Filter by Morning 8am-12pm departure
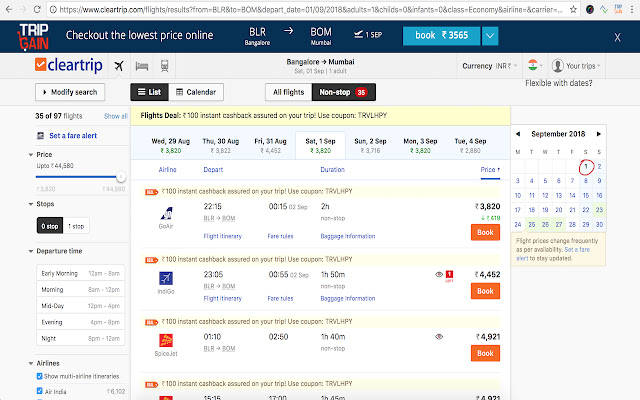The width and height of the screenshot is (640, 400). 80,289
